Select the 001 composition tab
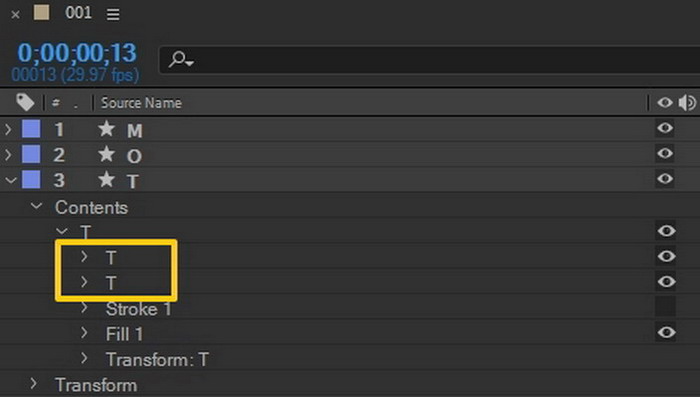 [79, 13]
